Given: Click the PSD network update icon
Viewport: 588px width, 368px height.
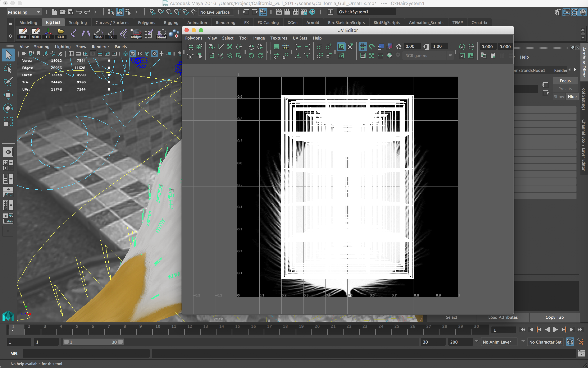Looking at the screenshot, I should coord(471,47).
